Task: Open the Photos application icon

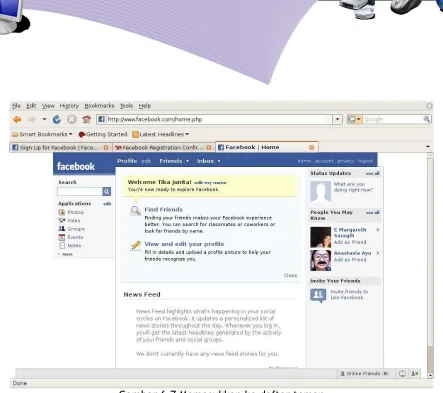Action: 62,212
